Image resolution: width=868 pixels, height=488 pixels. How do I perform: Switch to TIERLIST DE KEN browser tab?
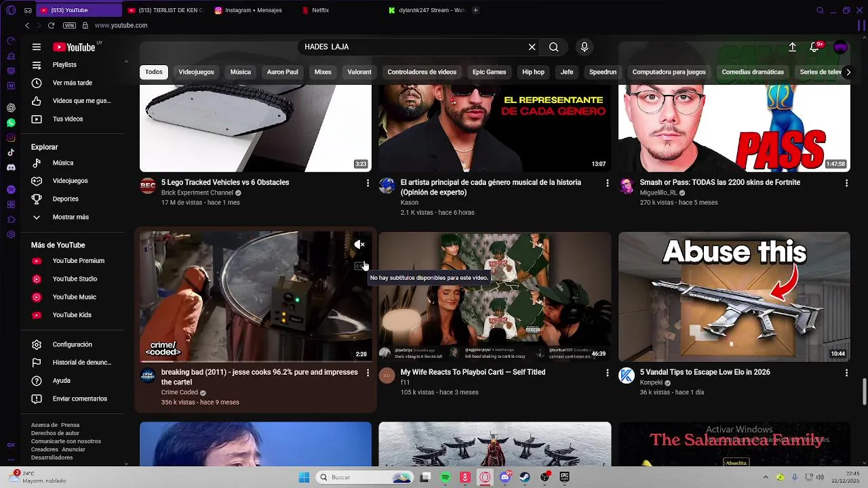[x=166, y=10]
